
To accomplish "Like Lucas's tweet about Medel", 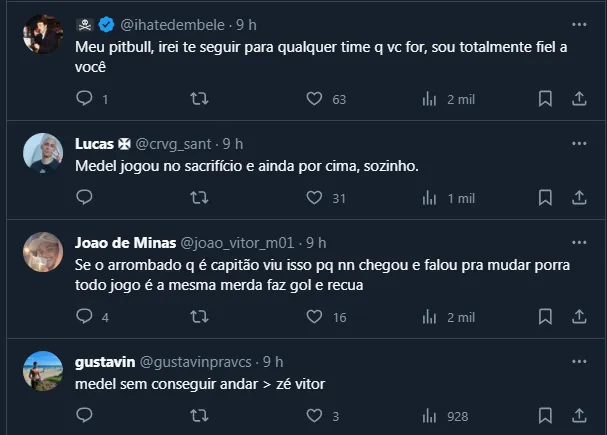I will tap(314, 198).
